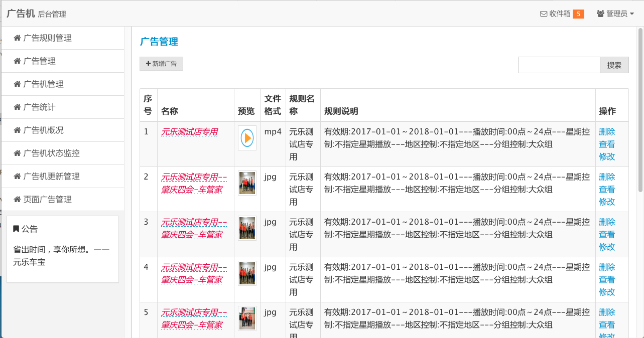Click 查看 link for row 3

606,235
